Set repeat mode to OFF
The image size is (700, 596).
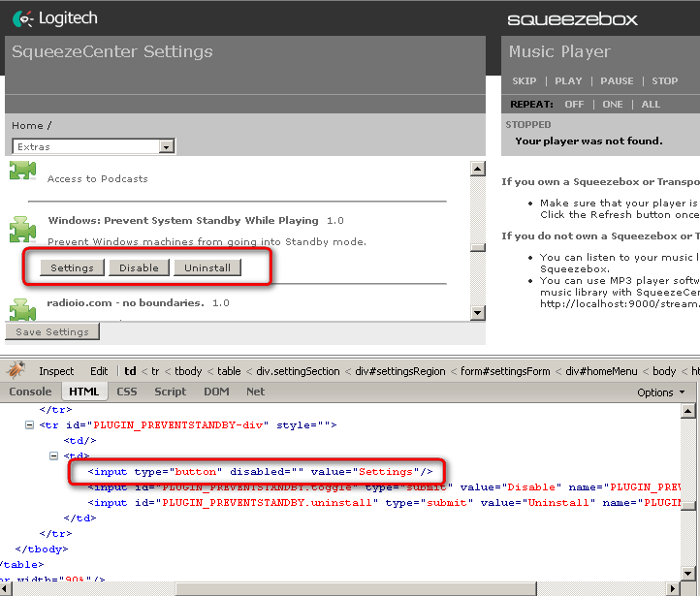click(x=575, y=105)
